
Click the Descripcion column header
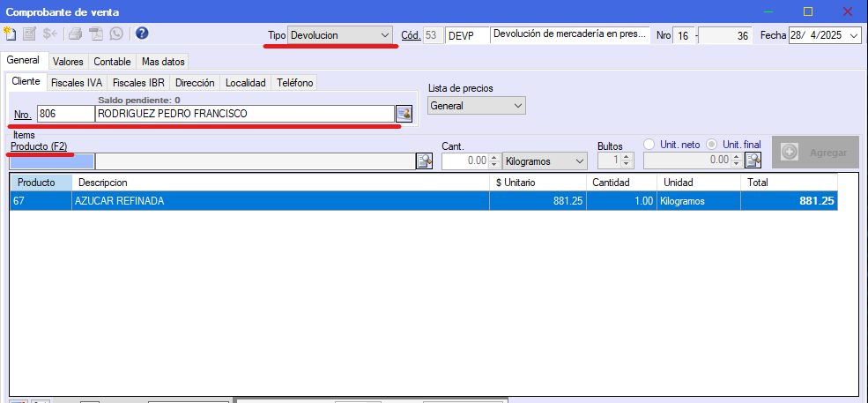point(280,183)
